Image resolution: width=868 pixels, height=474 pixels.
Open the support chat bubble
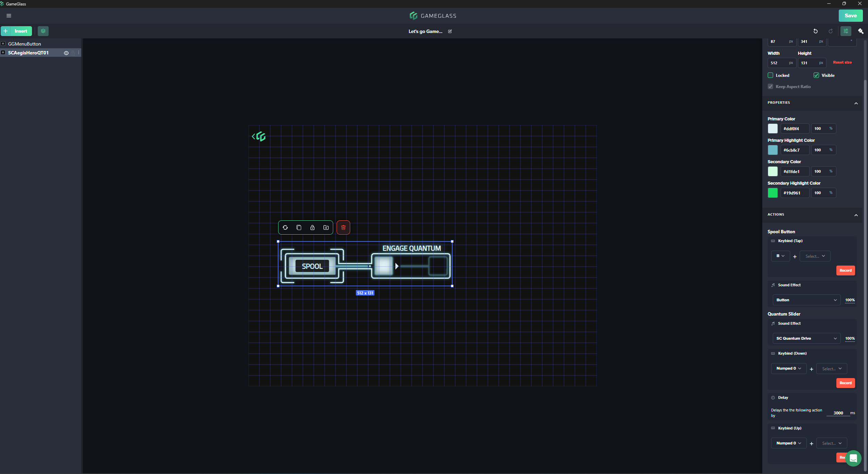tap(853, 458)
